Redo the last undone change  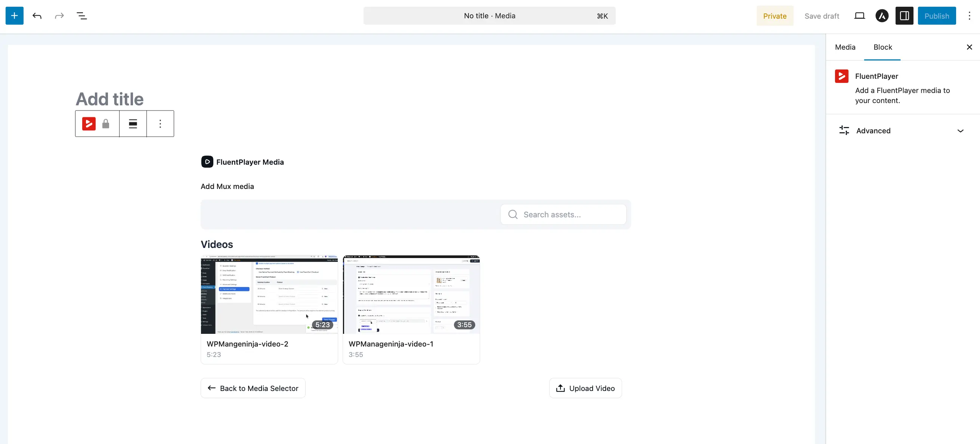(x=59, y=16)
